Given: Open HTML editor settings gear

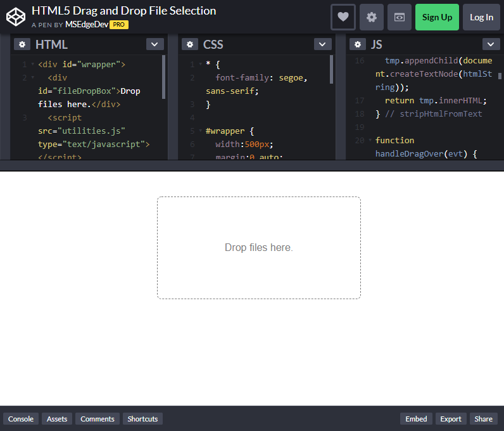Looking at the screenshot, I should 22,44.
